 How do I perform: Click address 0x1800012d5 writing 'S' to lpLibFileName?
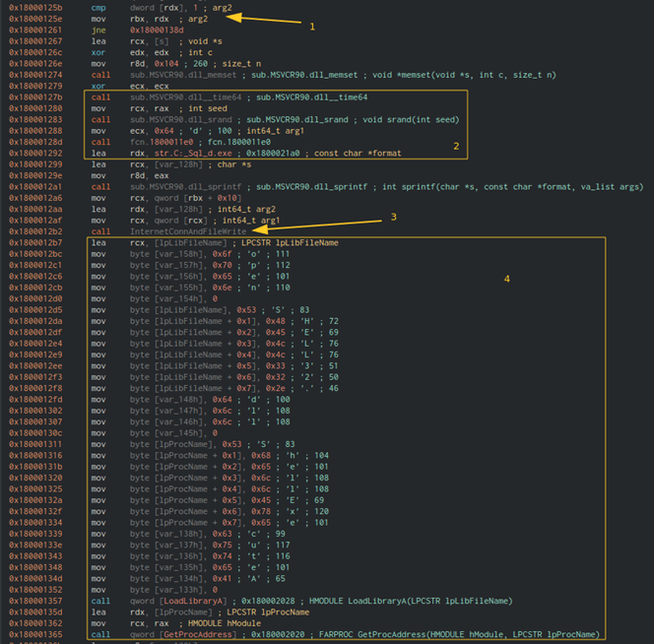[x=35, y=310]
